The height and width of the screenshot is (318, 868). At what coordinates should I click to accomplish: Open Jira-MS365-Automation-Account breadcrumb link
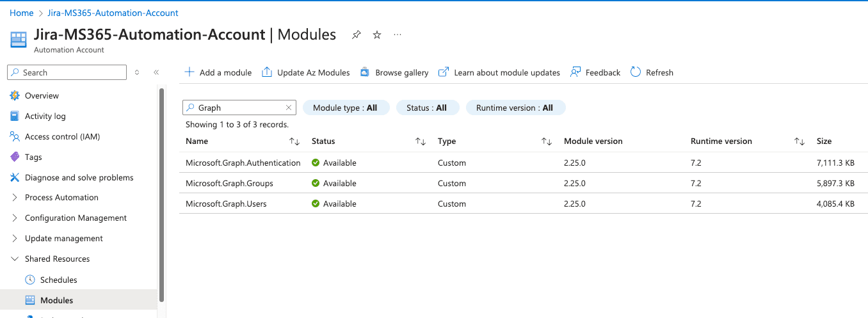pos(113,13)
